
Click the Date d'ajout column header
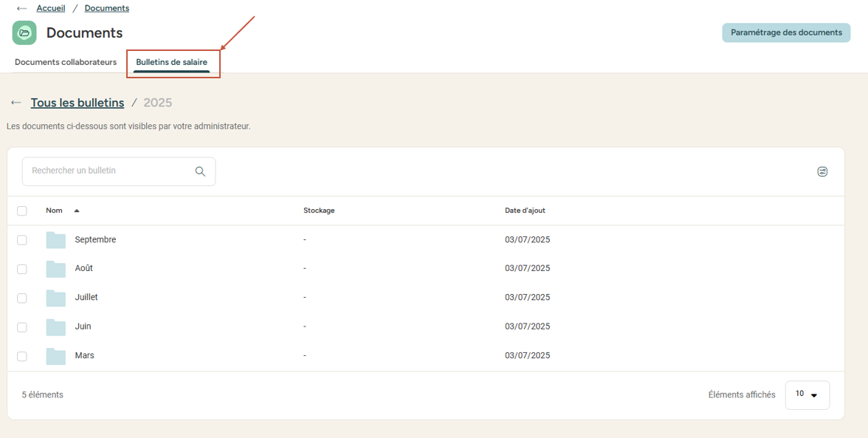(x=525, y=211)
